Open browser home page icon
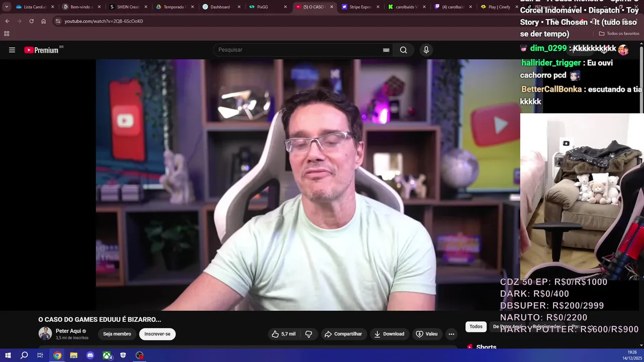644x362 pixels. pyautogui.click(x=43, y=21)
